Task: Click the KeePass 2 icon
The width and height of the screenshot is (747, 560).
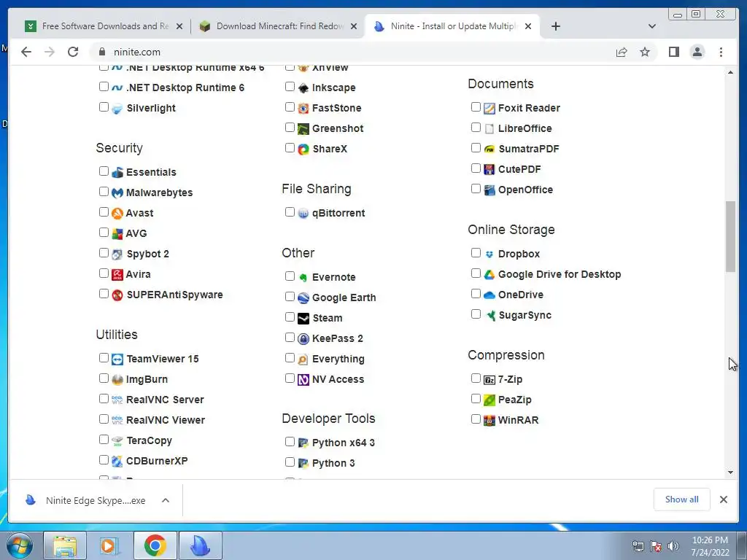Action: point(303,339)
